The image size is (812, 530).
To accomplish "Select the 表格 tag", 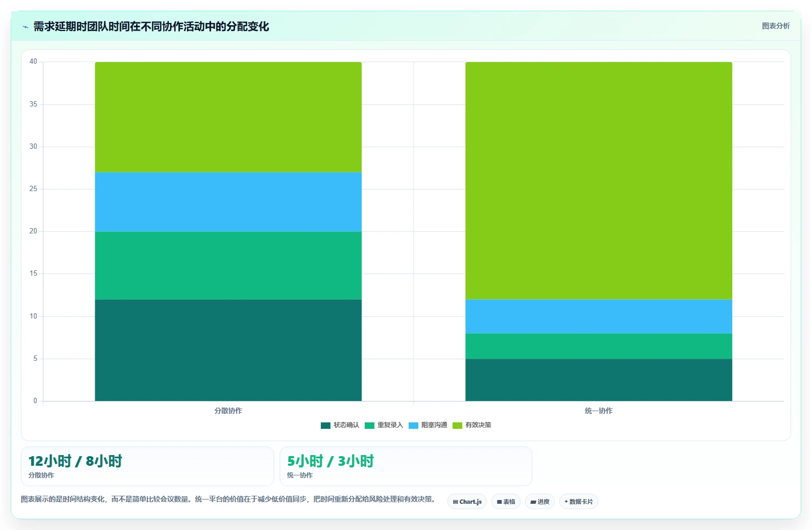I will [x=506, y=502].
